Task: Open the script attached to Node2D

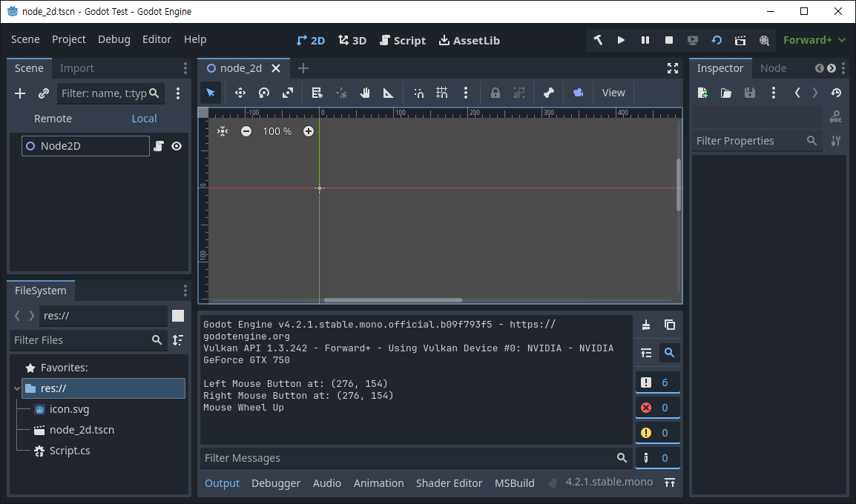Action: tap(158, 145)
